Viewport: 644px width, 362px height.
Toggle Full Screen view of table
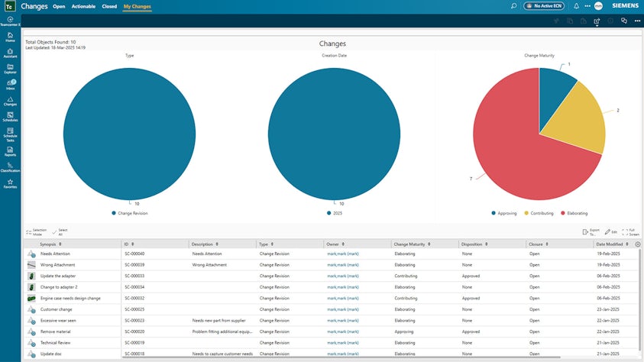[628, 231]
